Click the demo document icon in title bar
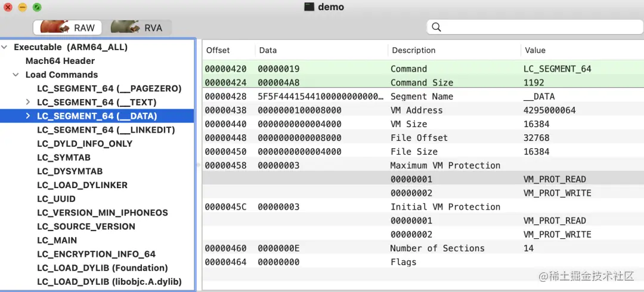 (309, 7)
